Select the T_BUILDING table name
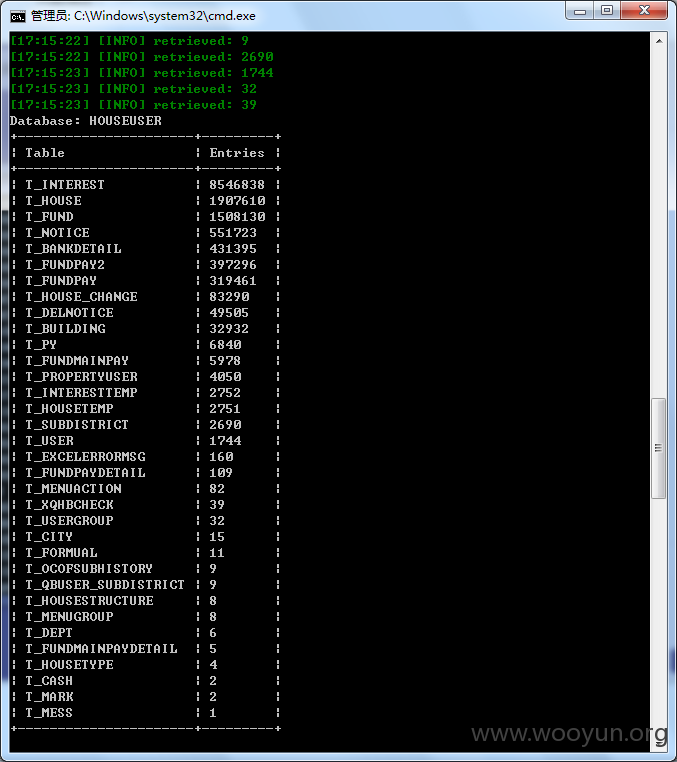Screen dimensions: 677x762 [65, 329]
